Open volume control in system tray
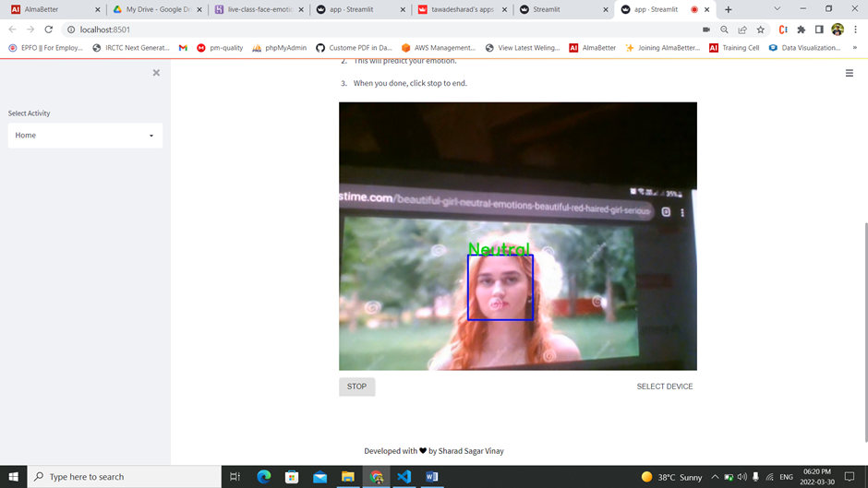 (x=741, y=477)
